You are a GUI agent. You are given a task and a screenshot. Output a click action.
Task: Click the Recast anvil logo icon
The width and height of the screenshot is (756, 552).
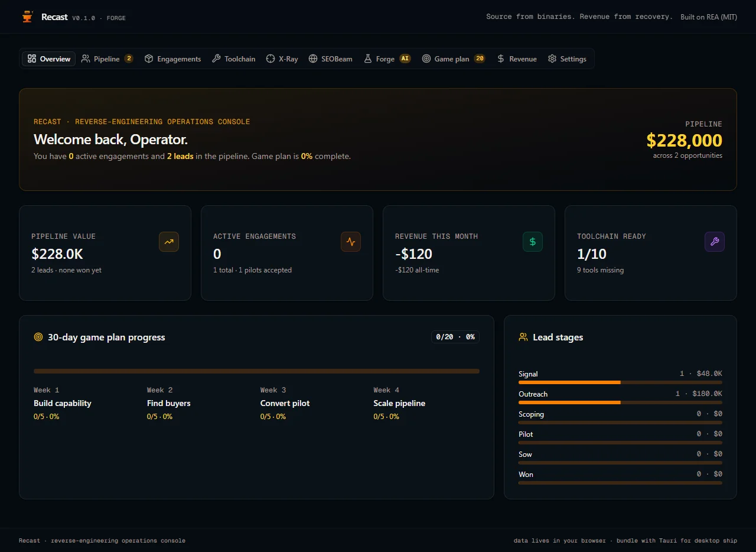point(27,17)
